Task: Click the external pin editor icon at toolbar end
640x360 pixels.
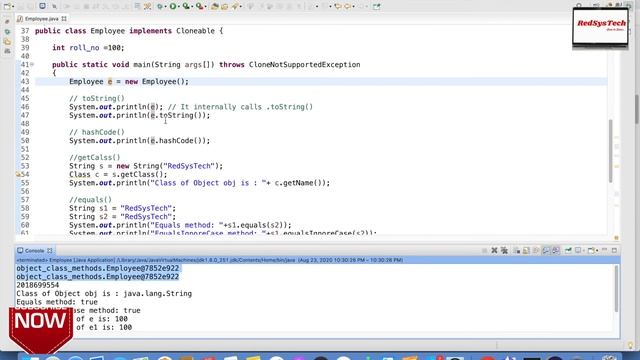Action: pos(376,6)
